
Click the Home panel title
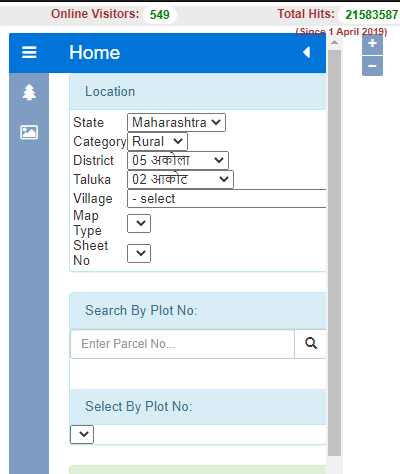point(95,53)
